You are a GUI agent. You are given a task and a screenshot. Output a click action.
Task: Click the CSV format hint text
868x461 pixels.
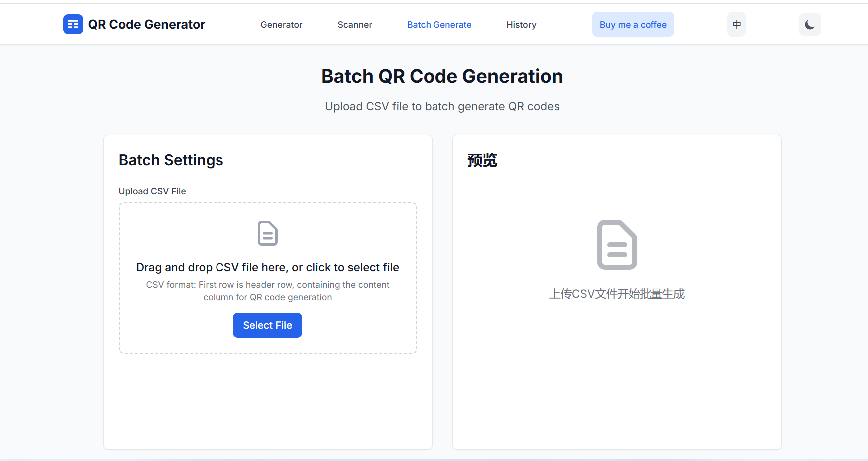pos(267,291)
